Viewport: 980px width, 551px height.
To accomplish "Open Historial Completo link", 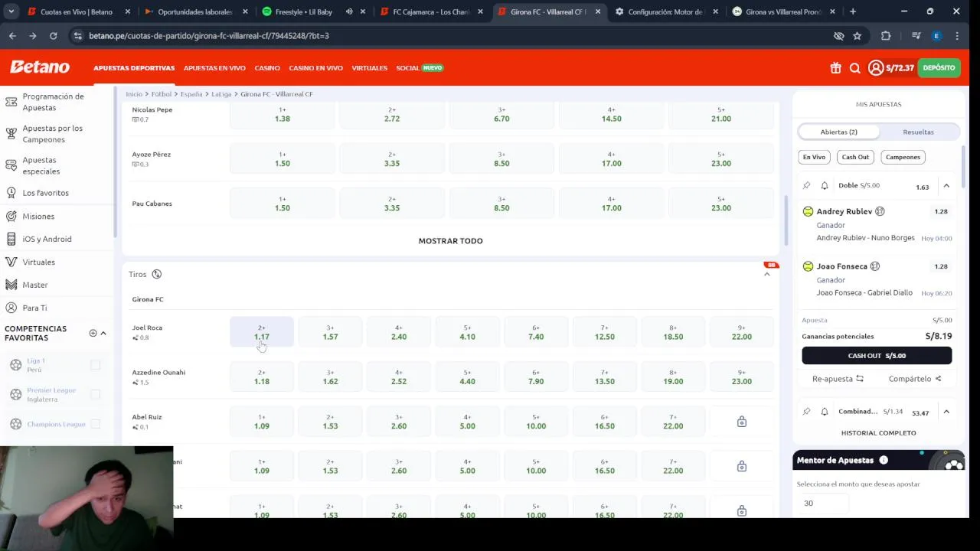I will [x=878, y=432].
